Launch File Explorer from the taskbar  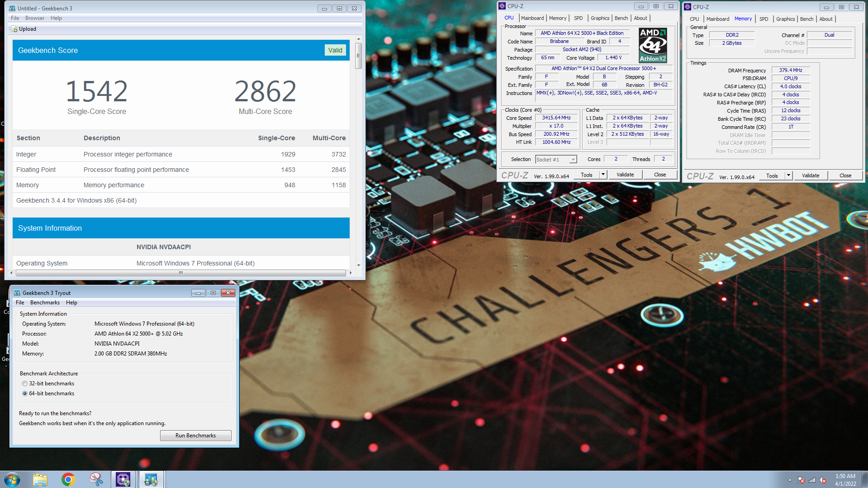pyautogui.click(x=40, y=479)
